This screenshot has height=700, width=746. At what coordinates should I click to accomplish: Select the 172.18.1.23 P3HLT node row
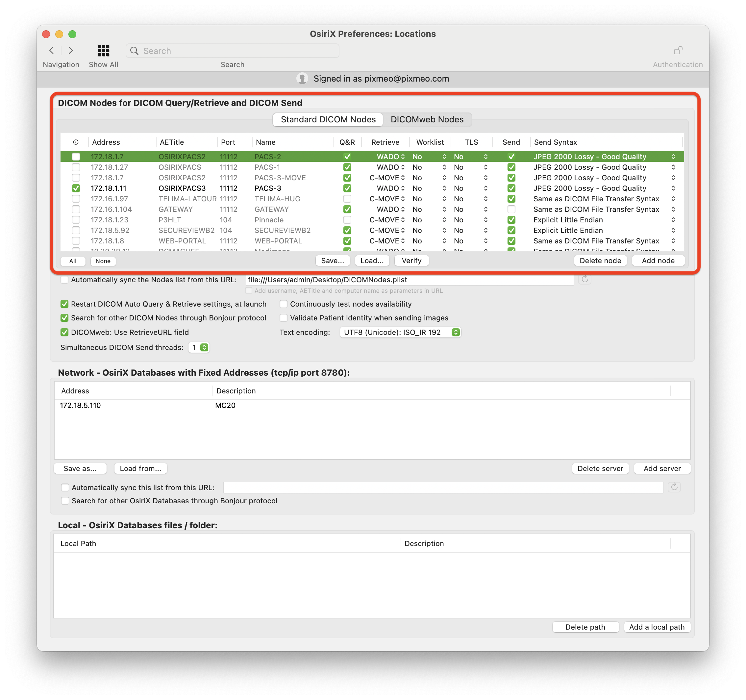(372, 220)
